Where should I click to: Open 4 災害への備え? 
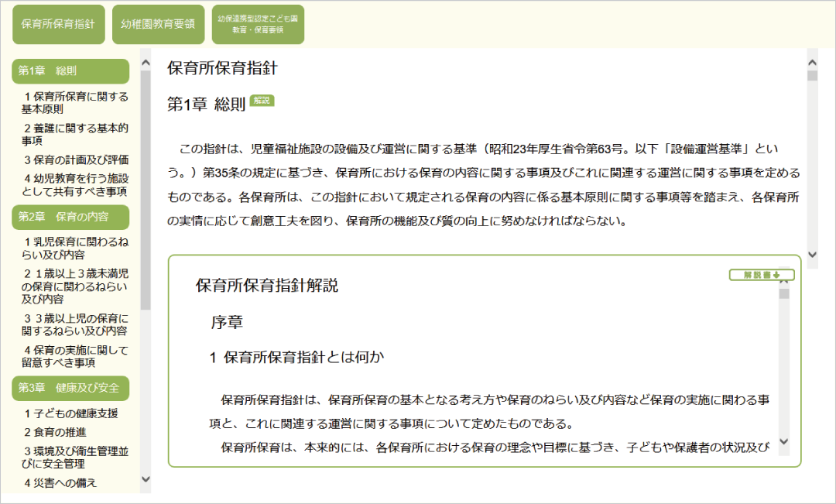click(x=60, y=483)
